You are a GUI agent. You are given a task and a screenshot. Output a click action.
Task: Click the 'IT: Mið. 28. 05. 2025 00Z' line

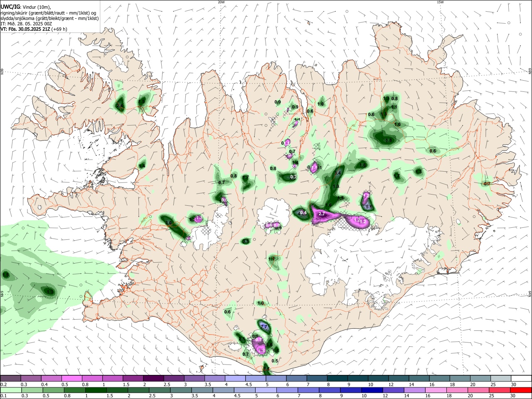[26, 24]
